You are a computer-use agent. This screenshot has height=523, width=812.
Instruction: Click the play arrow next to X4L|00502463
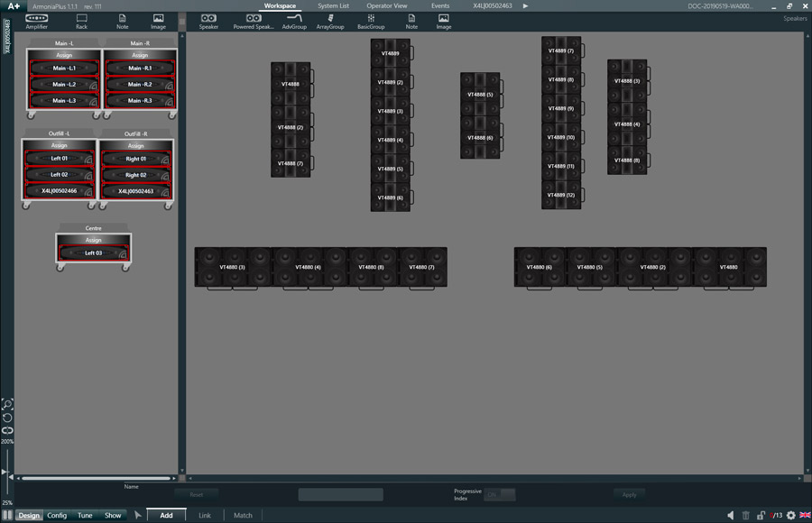coord(526,5)
